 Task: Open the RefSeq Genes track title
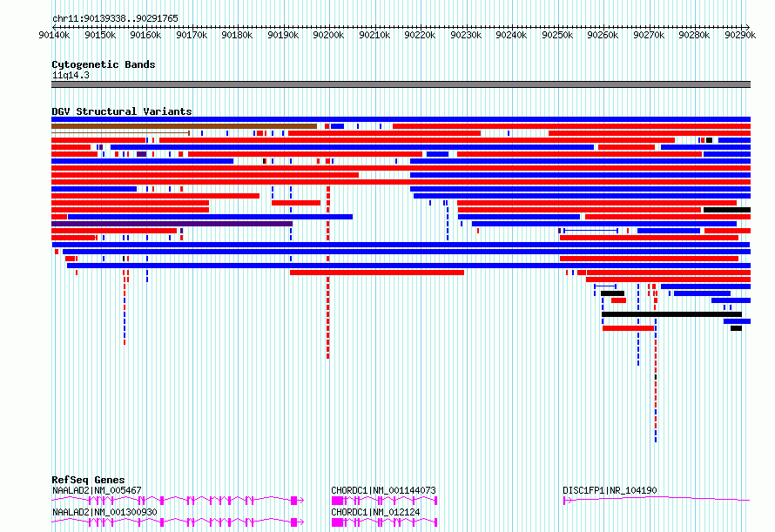pyautogui.click(x=88, y=480)
